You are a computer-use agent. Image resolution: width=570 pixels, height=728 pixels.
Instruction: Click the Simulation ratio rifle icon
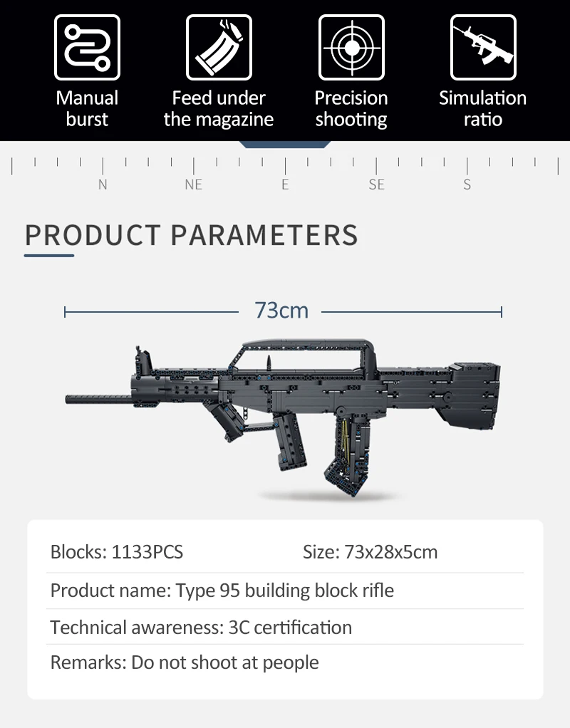click(483, 47)
